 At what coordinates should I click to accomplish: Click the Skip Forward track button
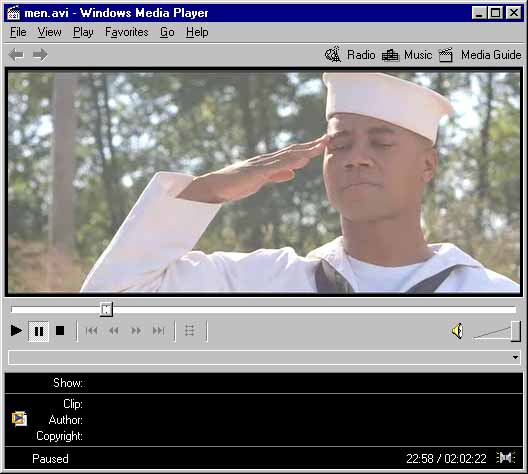pos(159,331)
